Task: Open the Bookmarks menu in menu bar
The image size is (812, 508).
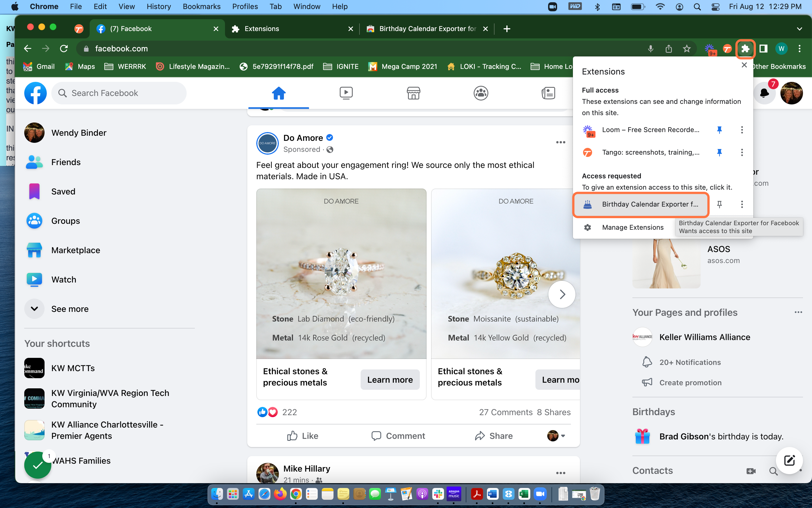Action: click(x=201, y=6)
